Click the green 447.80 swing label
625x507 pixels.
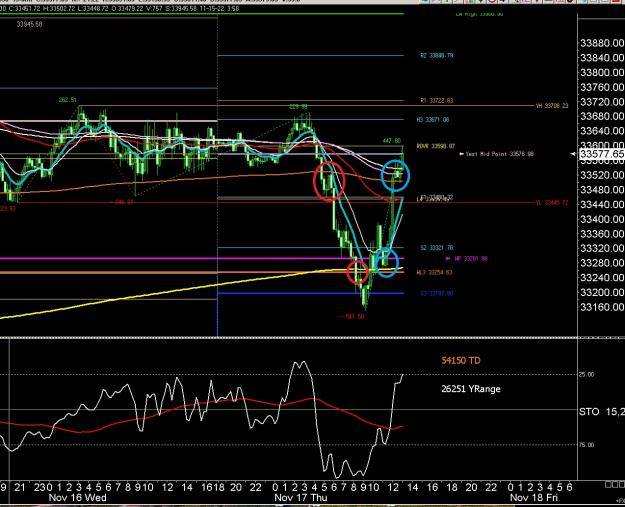coord(391,141)
